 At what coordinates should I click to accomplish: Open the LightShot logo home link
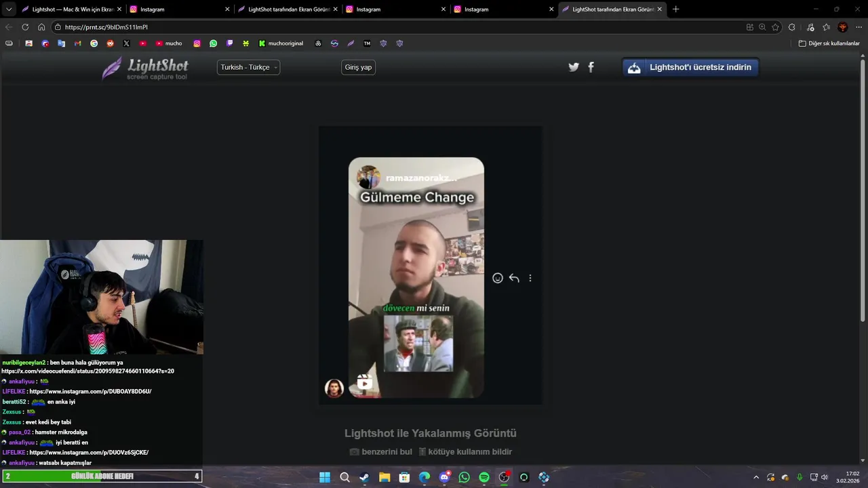click(145, 68)
